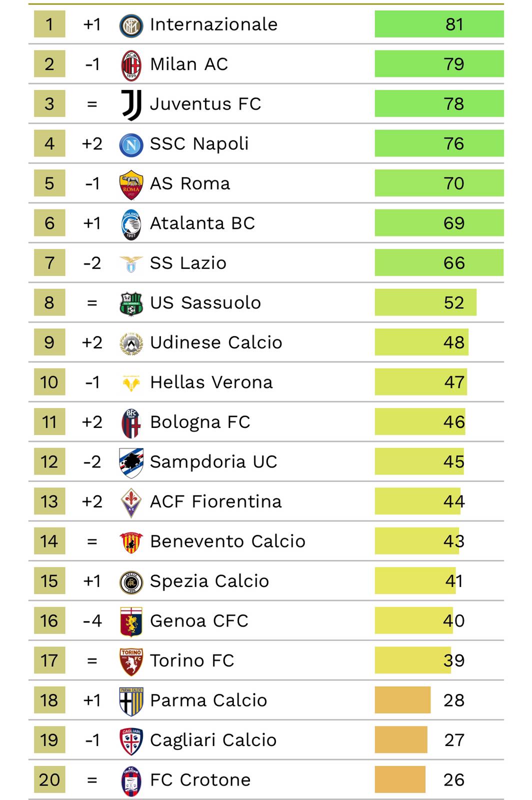Select the ACF Fiorentina team name
The image size is (532, 800).
[x=216, y=501]
